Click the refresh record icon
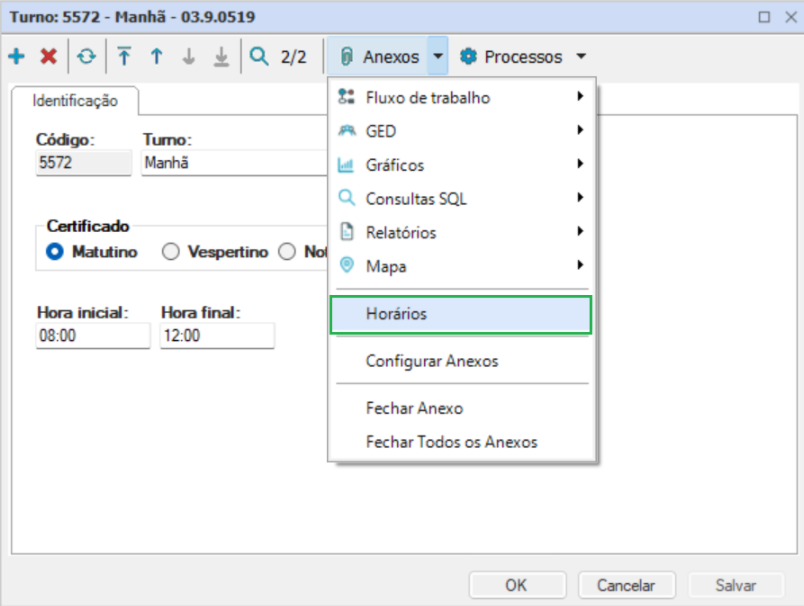804x606 pixels. pyautogui.click(x=86, y=56)
